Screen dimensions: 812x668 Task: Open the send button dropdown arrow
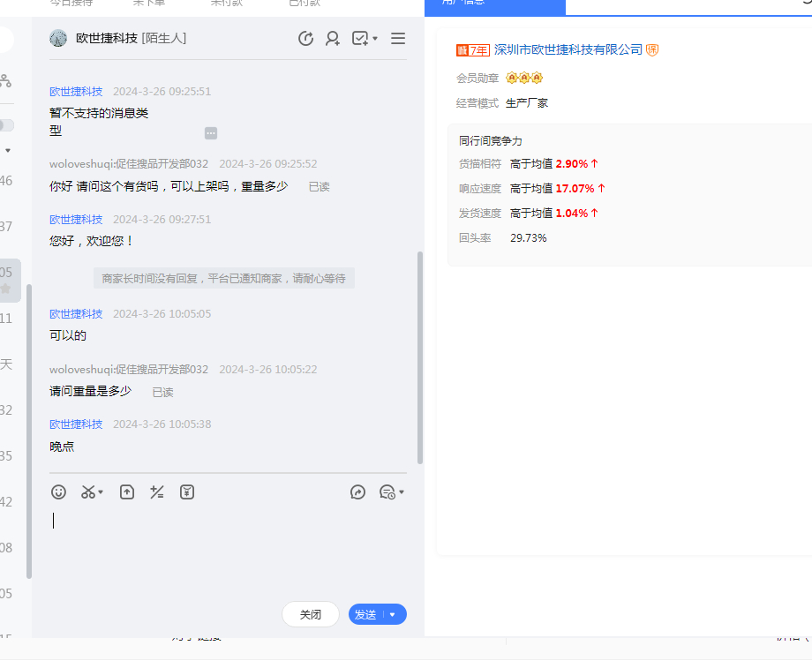[393, 615]
